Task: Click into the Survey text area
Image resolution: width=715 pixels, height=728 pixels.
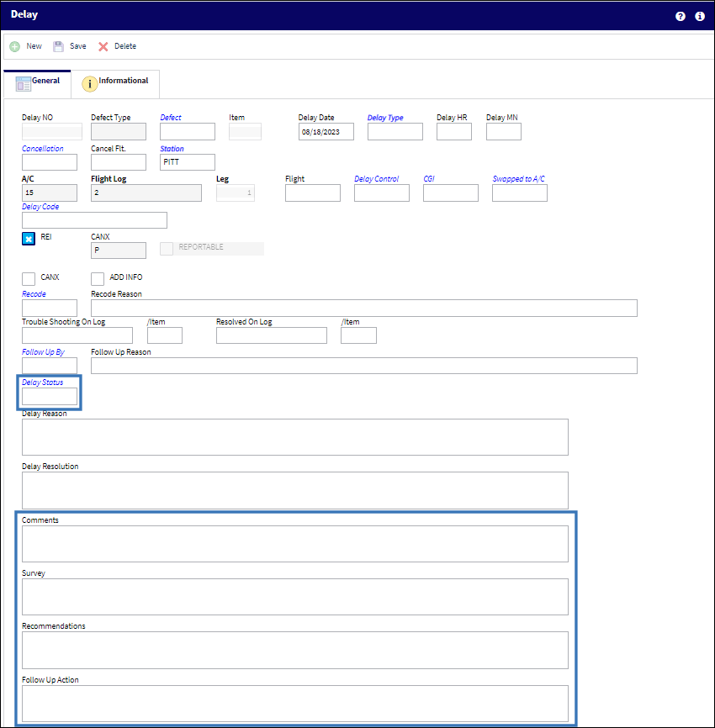Action: pos(295,597)
